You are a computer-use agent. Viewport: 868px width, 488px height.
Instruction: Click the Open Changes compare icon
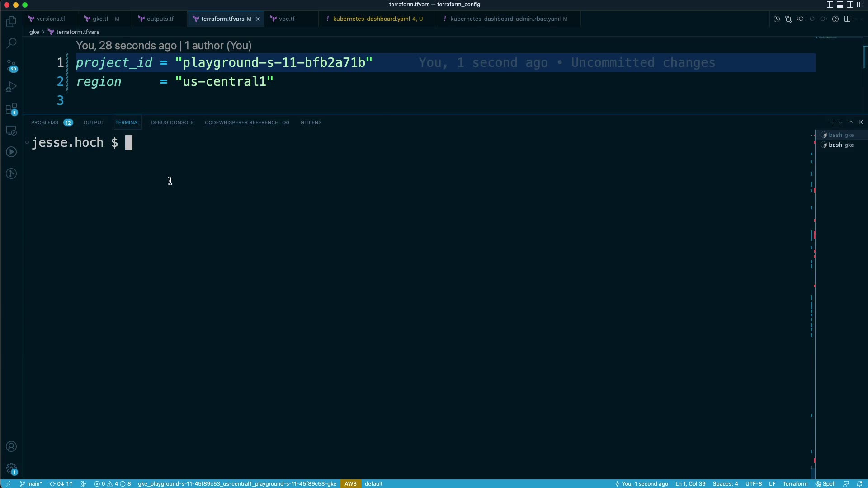tap(788, 19)
